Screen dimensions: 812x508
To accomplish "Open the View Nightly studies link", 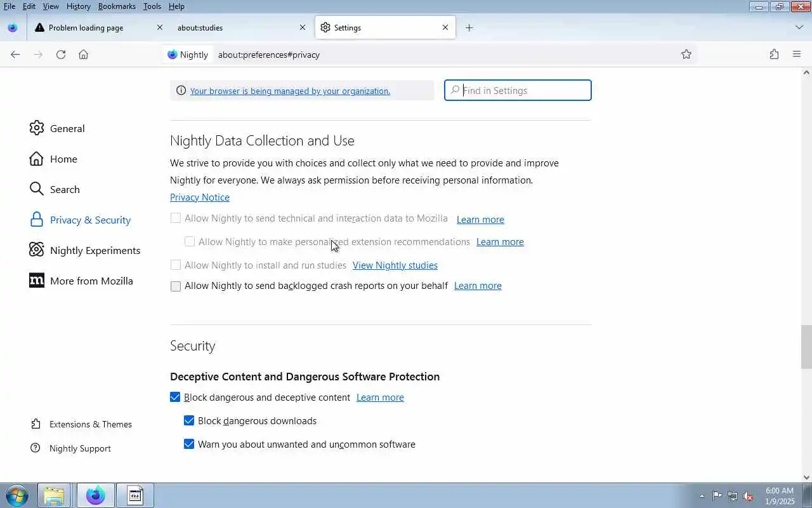I will point(395,265).
